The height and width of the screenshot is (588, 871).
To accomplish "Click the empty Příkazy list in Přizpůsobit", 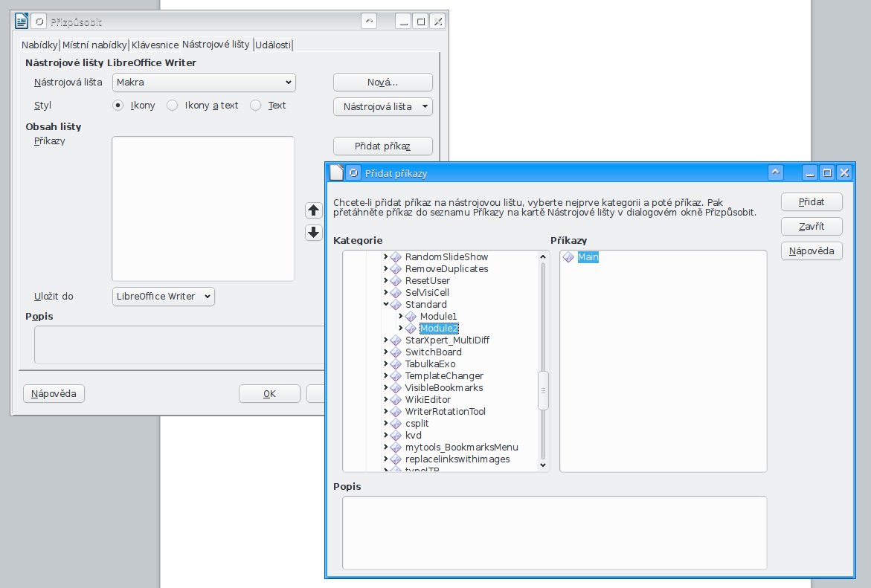I will pos(203,209).
